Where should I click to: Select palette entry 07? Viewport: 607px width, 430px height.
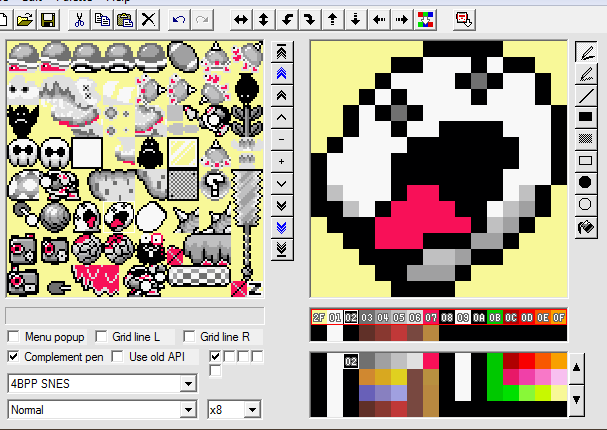point(431,317)
